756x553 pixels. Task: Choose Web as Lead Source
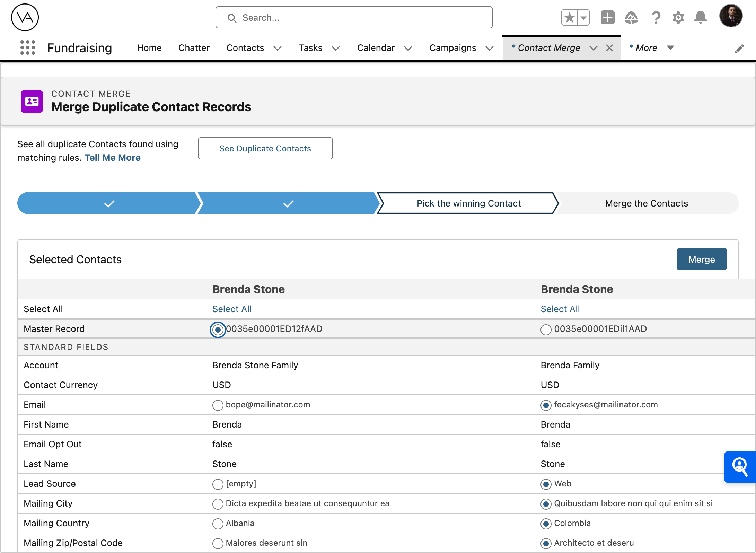click(546, 484)
